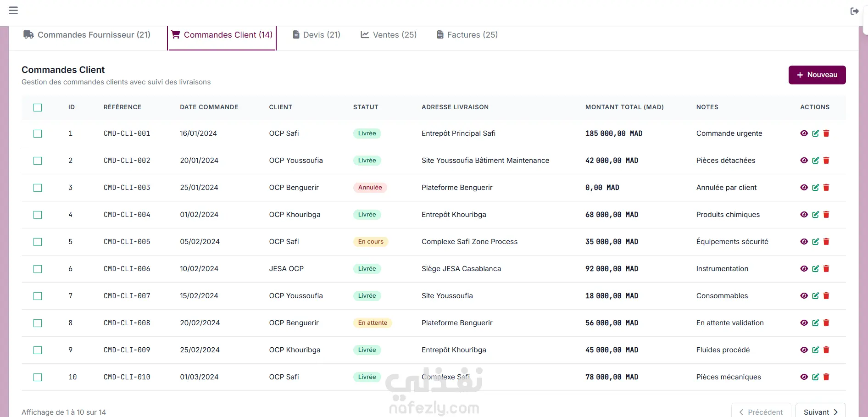Click the En attente status badge

pyautogui.click(x=373, y=323)
